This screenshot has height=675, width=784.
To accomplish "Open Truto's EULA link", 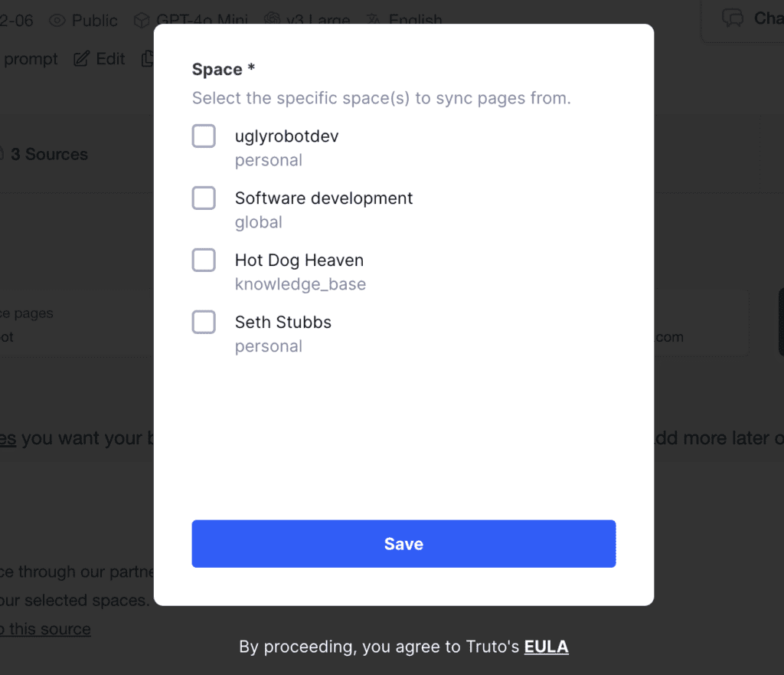I will [x=546, y=647].
